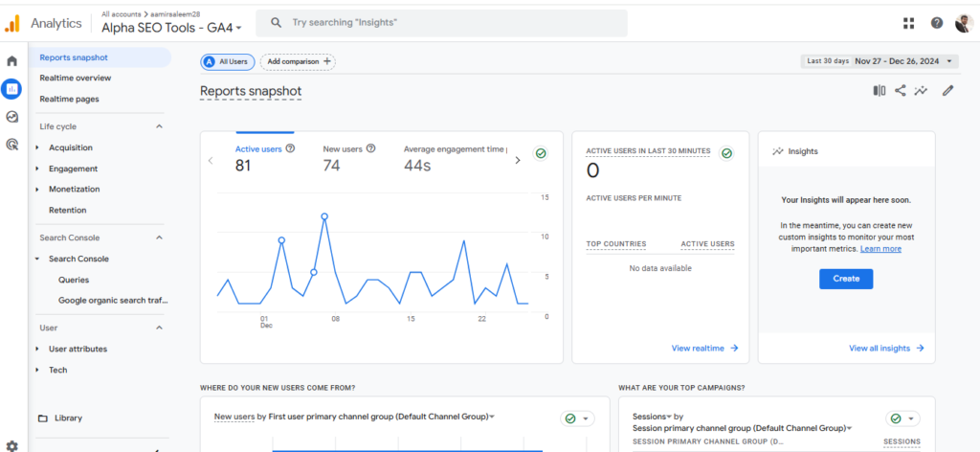Open the Google apps grid icon
The image size is (980, 452).
(x=909, y=23)
